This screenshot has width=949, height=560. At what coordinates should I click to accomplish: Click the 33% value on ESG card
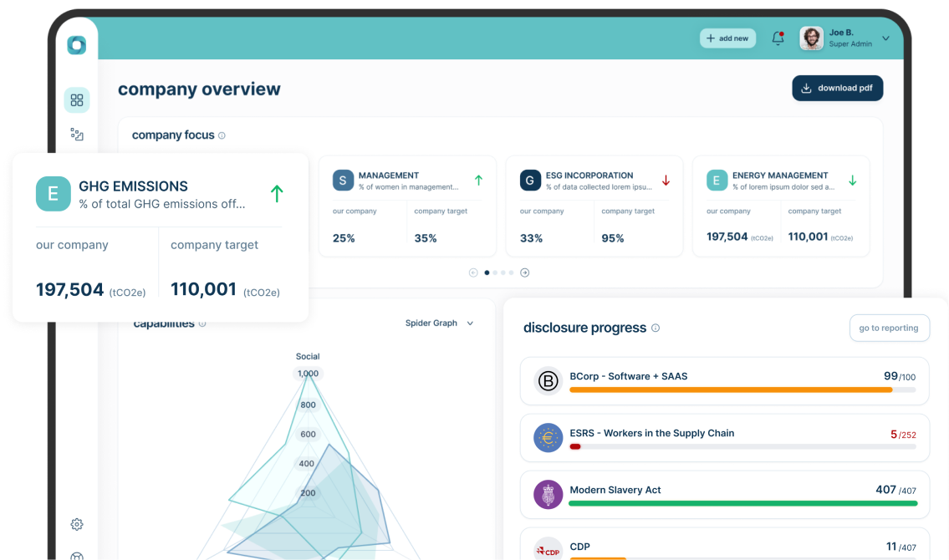coord(531,238)
